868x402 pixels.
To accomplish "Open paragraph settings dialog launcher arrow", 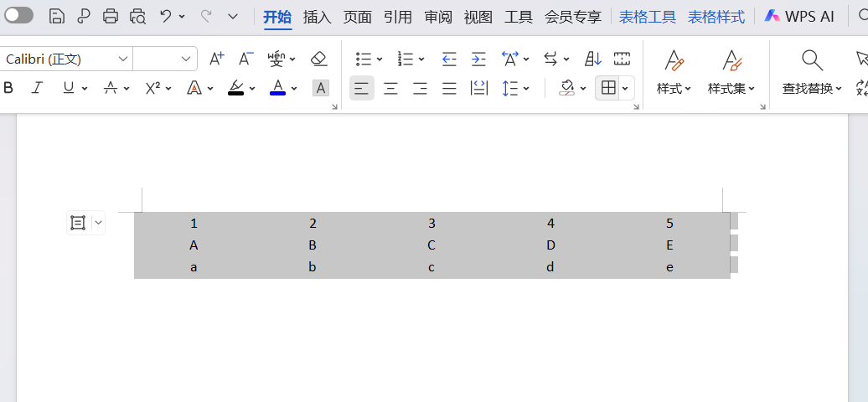I will coord(636,107).
